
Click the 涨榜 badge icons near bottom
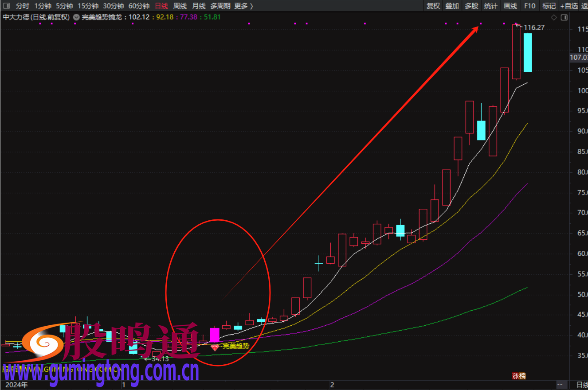point(519,376)
